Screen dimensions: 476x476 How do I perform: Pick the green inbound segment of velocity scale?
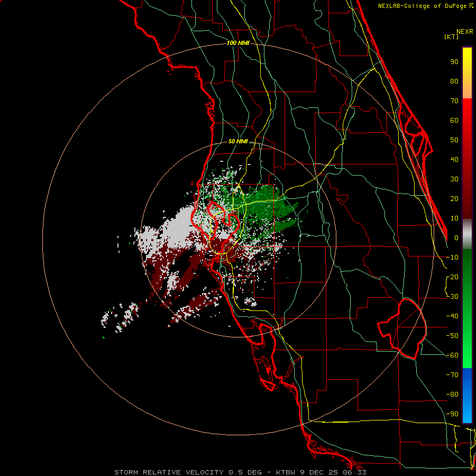pos(467,309)
